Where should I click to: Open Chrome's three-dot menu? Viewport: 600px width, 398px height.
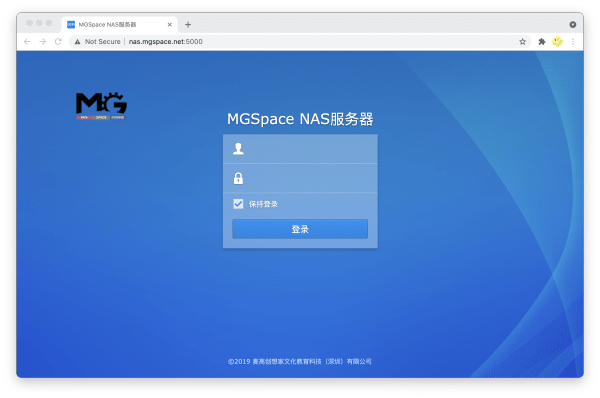[x=573, y=42]
